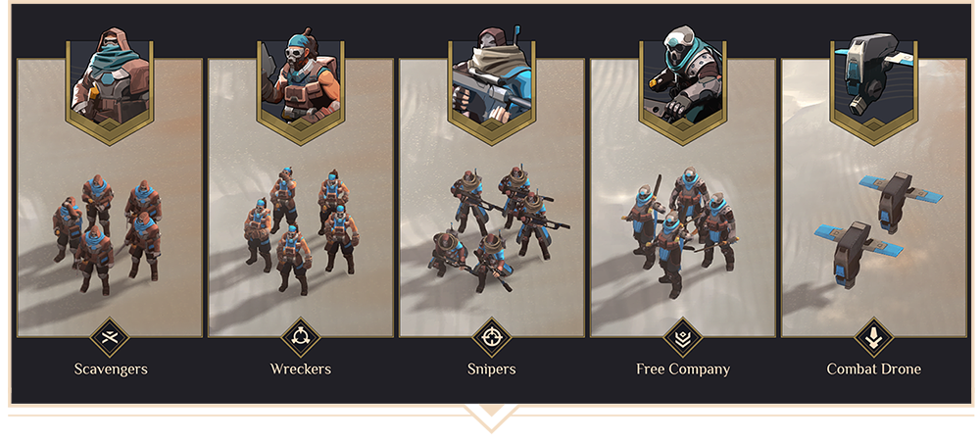
Task: Open the Wreckers unit squad card
Action: pyautogui.click(x=301, y=198)
